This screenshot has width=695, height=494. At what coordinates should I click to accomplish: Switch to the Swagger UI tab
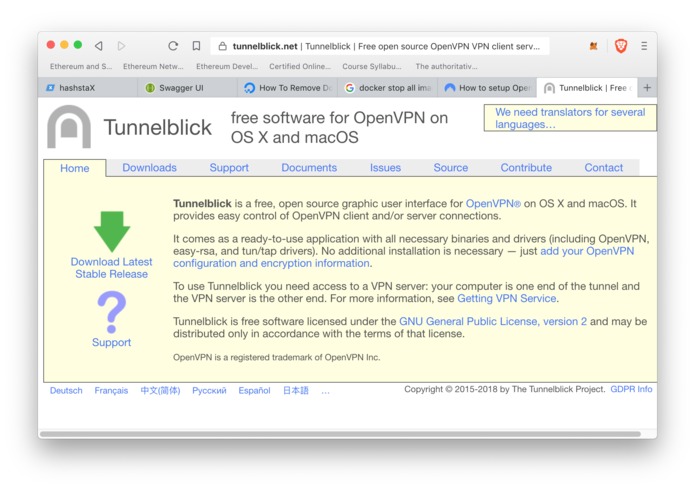tap(187, 88)
